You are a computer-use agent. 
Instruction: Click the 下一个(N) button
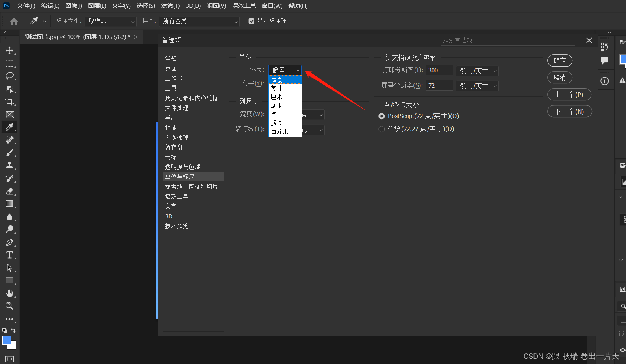pos(569,111)
